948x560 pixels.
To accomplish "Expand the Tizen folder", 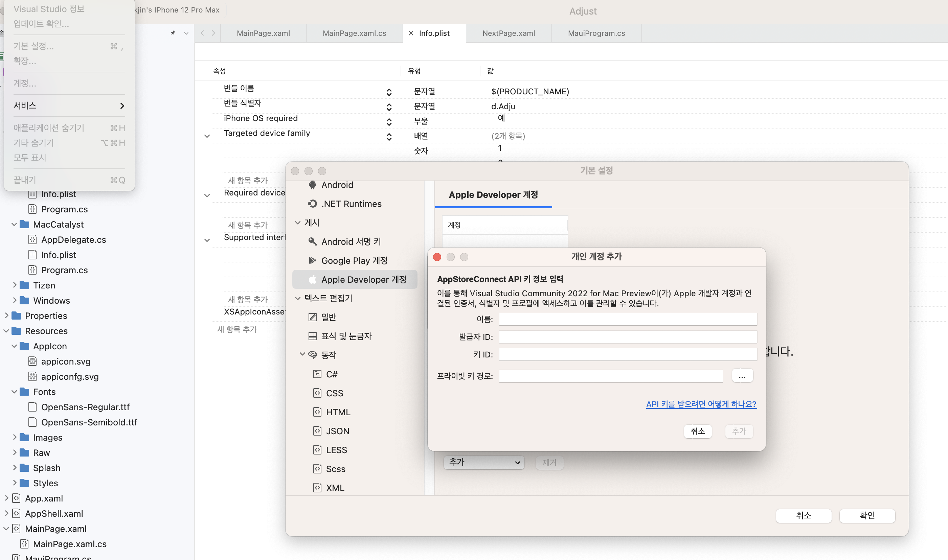I will click(14, 285).
